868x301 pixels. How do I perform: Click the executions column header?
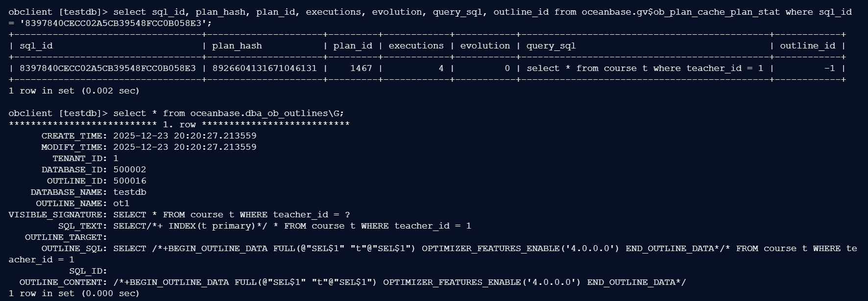[416, 46]
